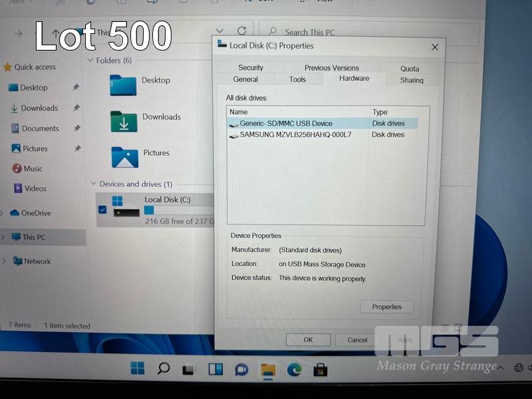Open the General tab
The width and height of the screenshot is (532, 399).
(245, 79)
